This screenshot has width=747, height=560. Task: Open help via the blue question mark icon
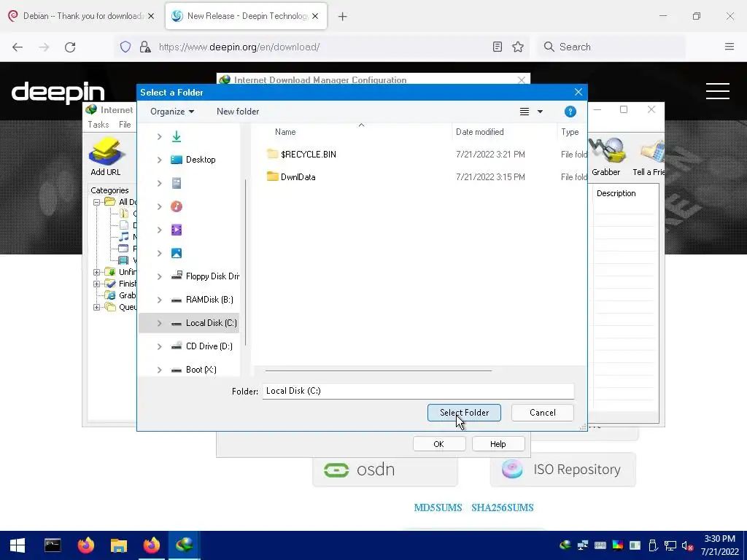click(x=570, y=112)
